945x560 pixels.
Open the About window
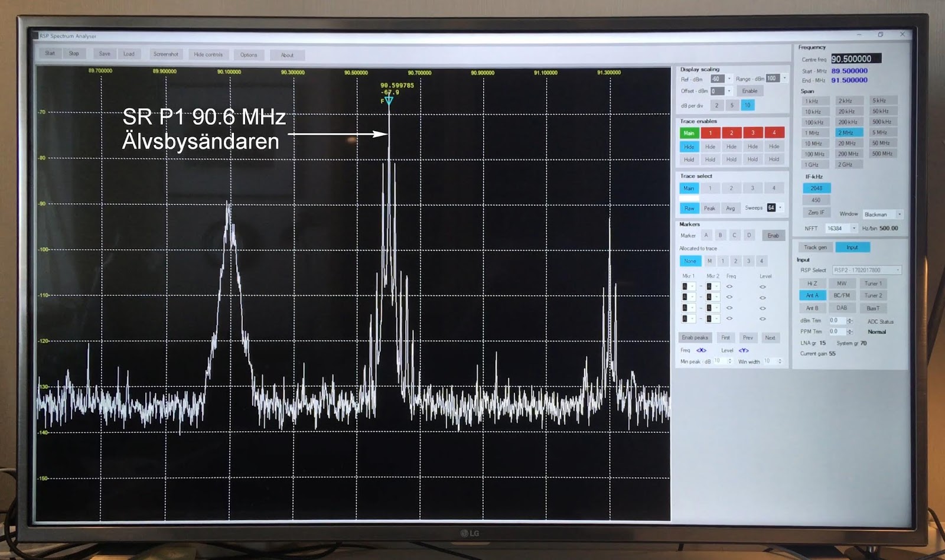[x=287, y=55]
